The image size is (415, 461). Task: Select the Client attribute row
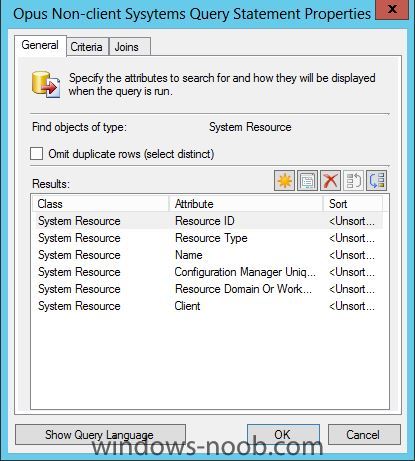point(207,306)
